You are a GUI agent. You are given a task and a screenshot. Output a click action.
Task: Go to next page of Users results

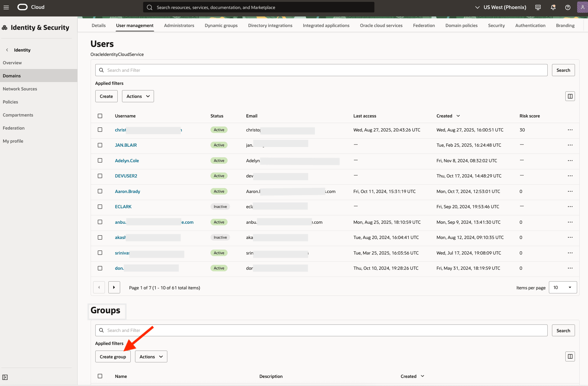(114, 287)
